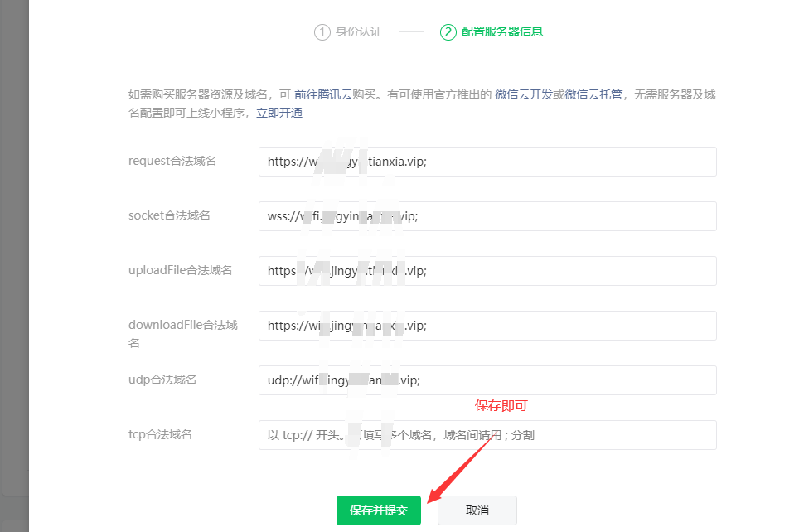Focus the socket合法域名 input field

(487, 216)
